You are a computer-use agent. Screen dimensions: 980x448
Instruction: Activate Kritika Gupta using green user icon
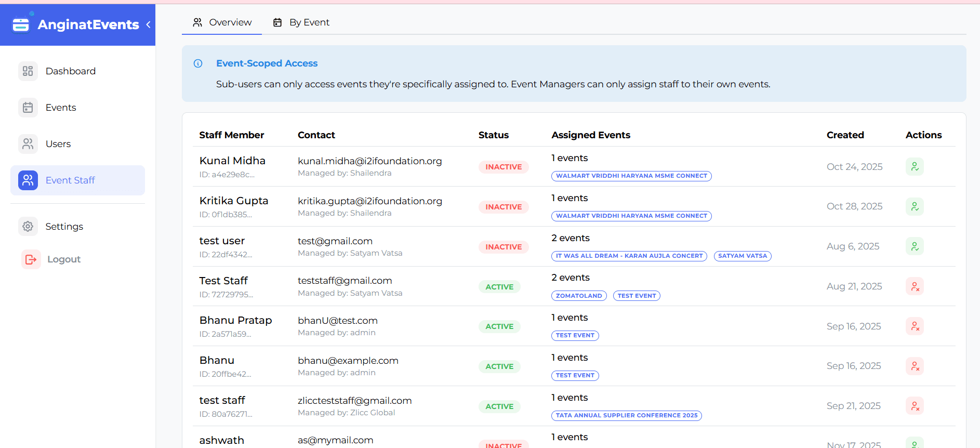click(915, 207)
